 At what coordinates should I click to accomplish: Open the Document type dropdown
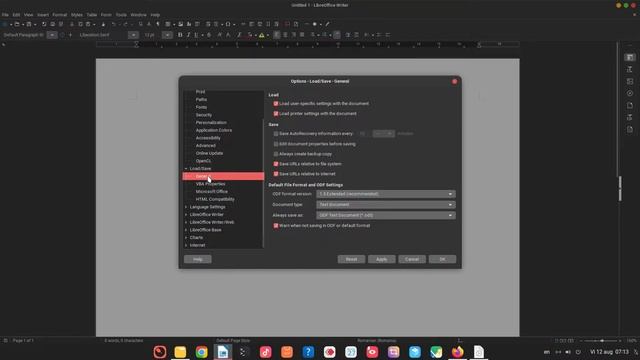(x=386, y=204)
